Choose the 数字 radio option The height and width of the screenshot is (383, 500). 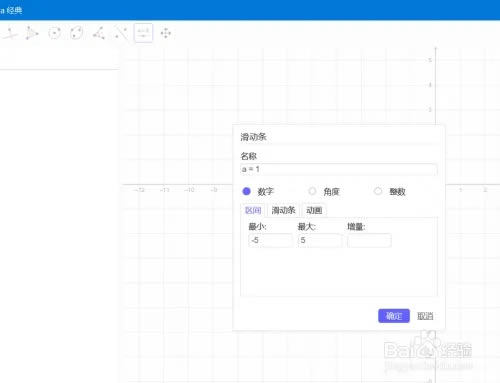pos(246,191)
